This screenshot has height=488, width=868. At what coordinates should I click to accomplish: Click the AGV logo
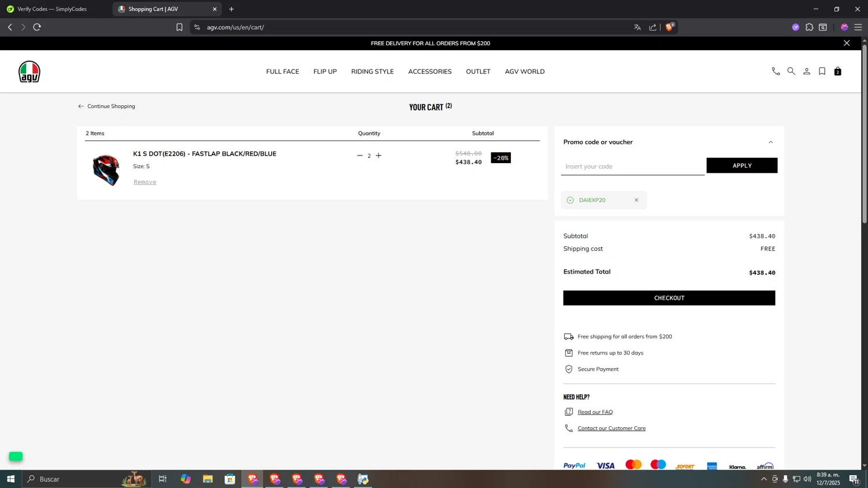(x=29, y=72)
